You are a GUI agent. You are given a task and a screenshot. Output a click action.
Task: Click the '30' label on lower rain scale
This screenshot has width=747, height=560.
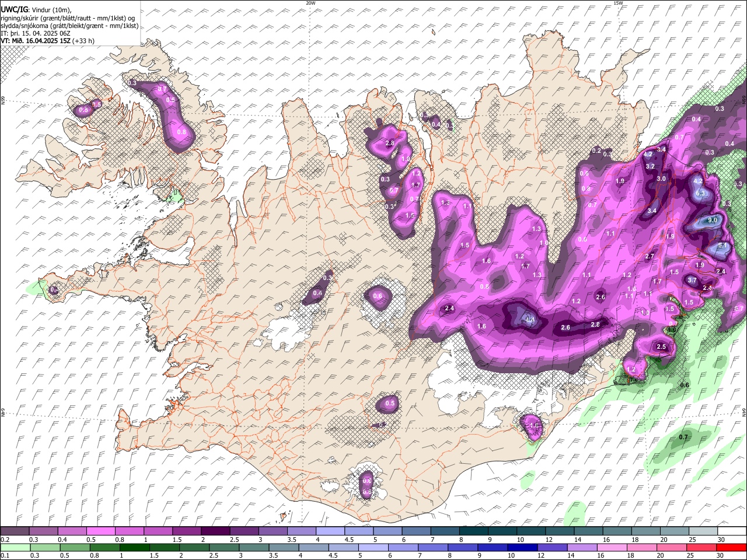pyautogui.click(x=721, y=556)
